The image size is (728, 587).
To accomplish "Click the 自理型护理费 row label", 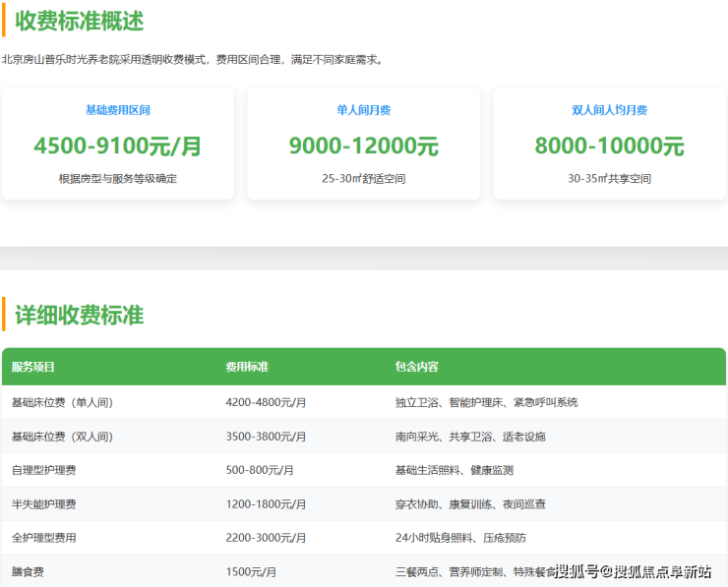I will pos(43,470).
